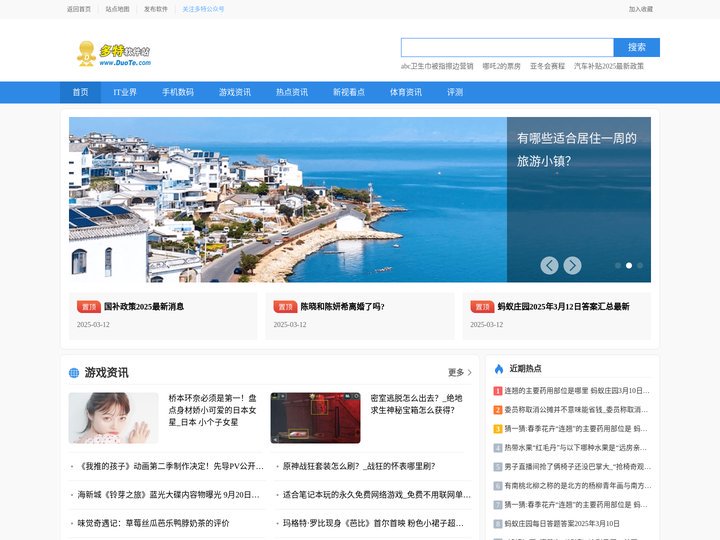Viewport: 720px width, 540px height.
Task: Click 置顶 badge beside 蚂蚁庄园2025年3月12日 article
Action: point(482,306)
